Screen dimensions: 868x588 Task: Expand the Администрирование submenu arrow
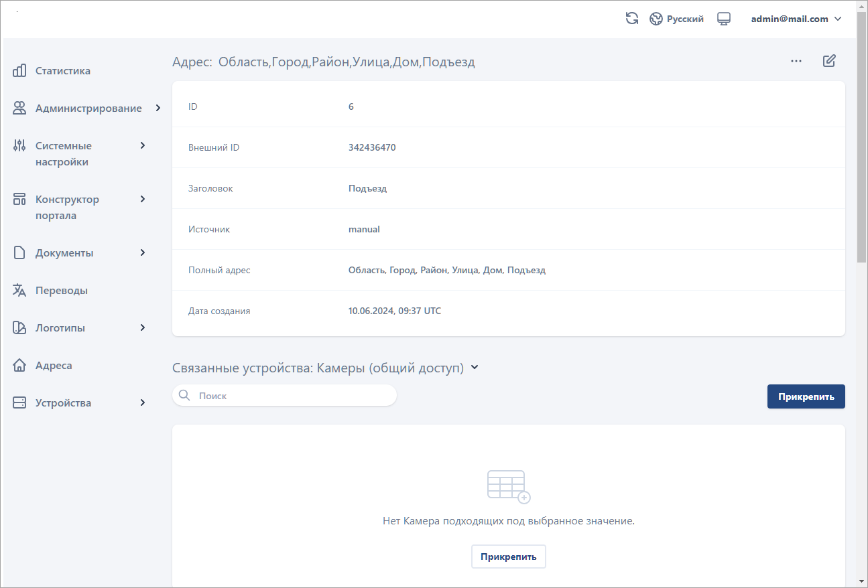(158, 108)
